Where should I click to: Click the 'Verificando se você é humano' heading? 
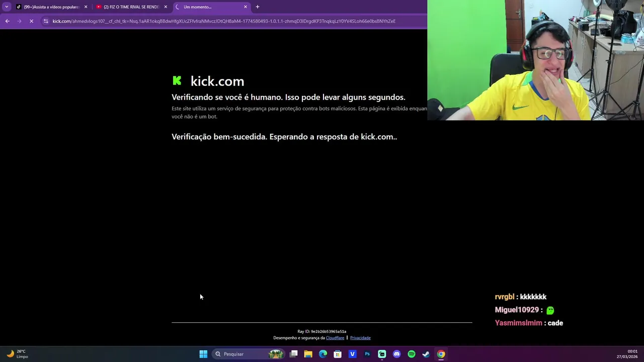pyautogui.click(x=288, y=97)
